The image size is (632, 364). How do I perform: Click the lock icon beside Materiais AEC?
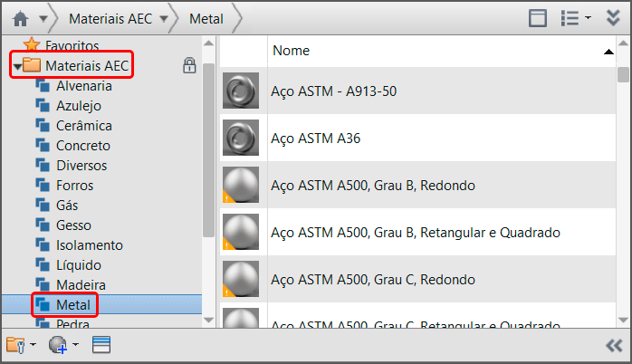point(189,65)
